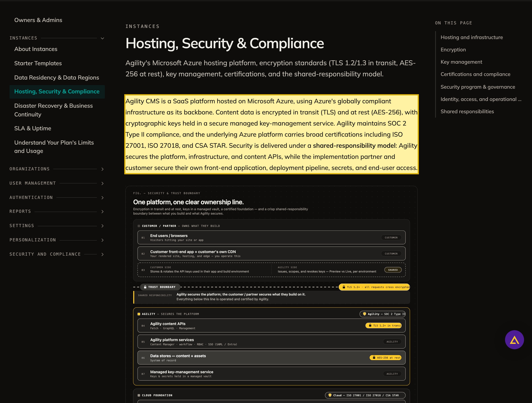
Task: Click bold text shared-responsibility model
Action: (354, 146)
